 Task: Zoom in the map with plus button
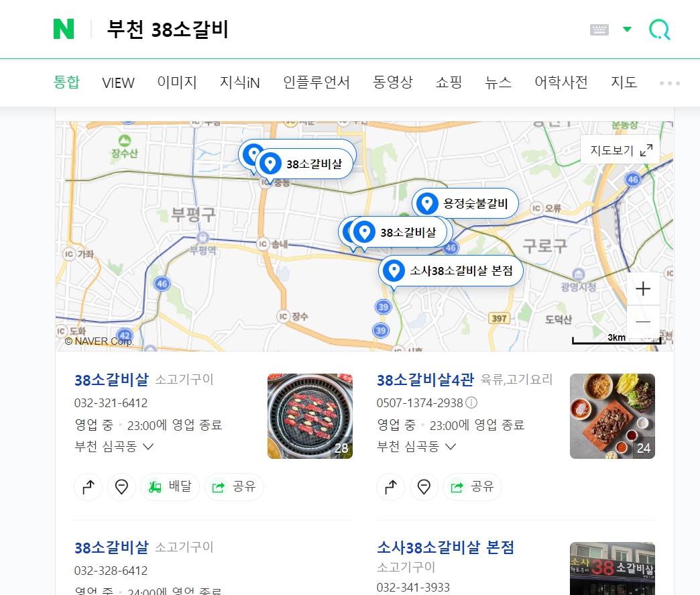coord(643,288)
